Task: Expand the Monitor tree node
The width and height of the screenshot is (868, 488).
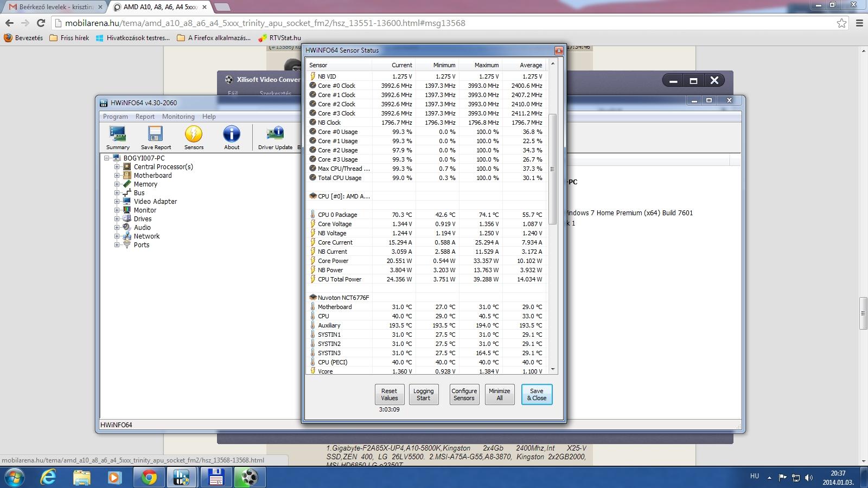Action: pyautogui.click(x=117, y=210)
